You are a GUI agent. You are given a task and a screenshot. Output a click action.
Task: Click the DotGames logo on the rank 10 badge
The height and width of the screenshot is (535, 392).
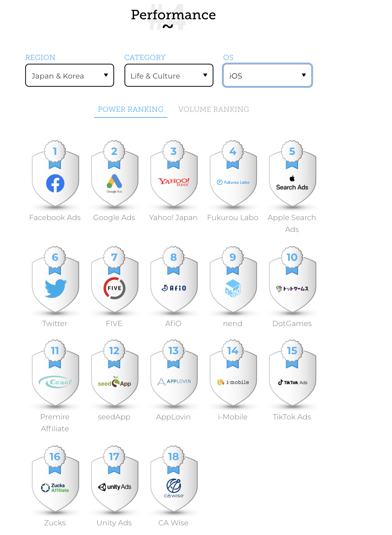pos(292,288)
